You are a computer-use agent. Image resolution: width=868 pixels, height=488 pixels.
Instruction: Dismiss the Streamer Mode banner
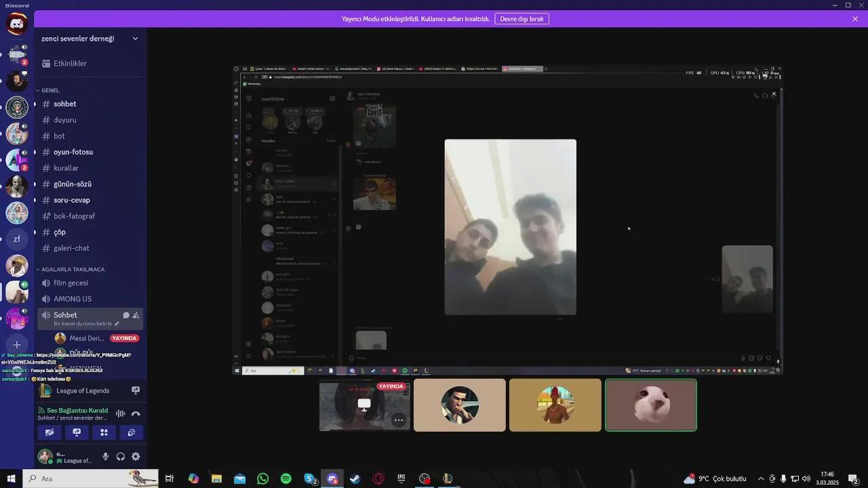coord(855,19)
